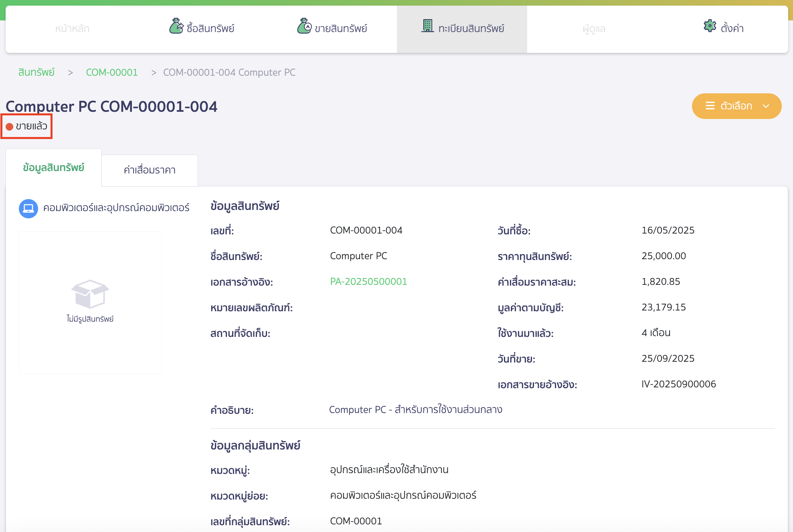Open the ตั้งค่า settings gear icon
Viewport: 793px width, 532px height.
click(710, 26)
